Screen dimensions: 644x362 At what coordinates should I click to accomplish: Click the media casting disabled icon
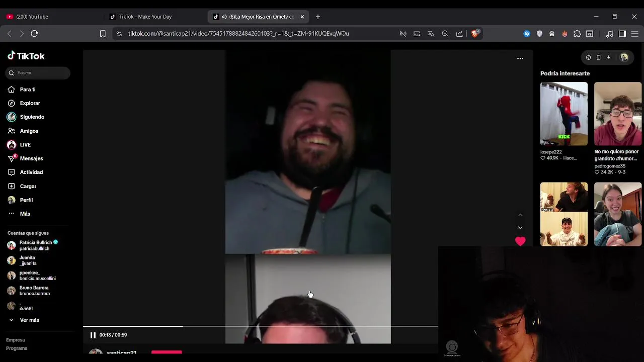pos(403,34)
